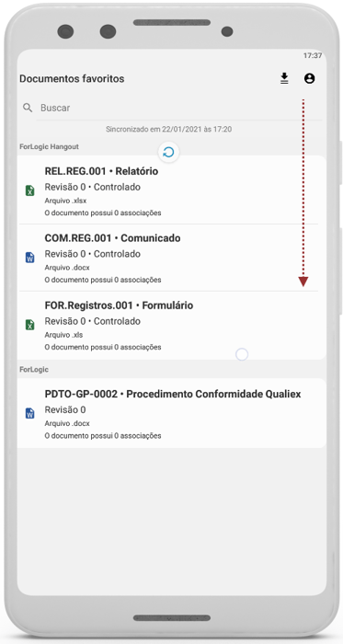343x644 pixels.
Task: Tap the search magnifier icon
Action: (28, 108)
